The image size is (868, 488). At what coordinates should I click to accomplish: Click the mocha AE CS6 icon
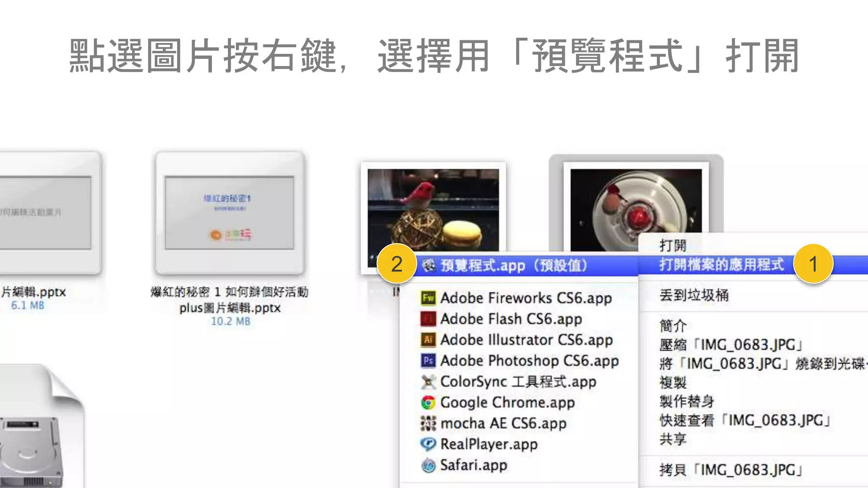click(428, 423)
